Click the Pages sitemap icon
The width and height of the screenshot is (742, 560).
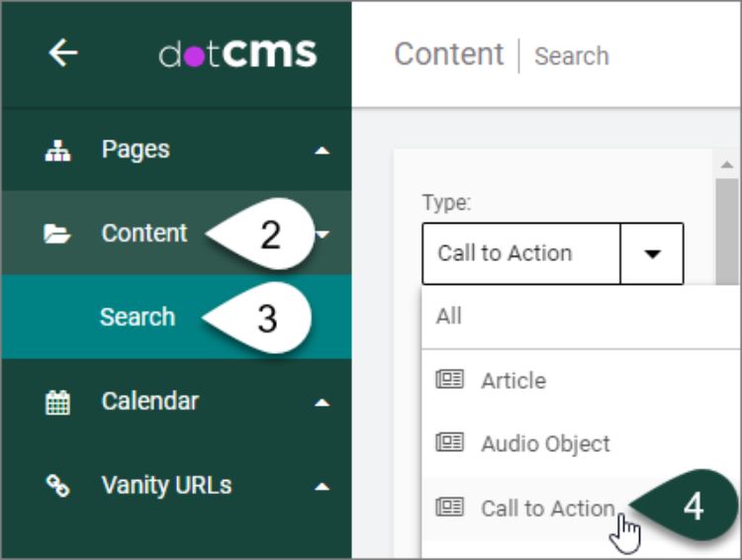coord(57,150)
